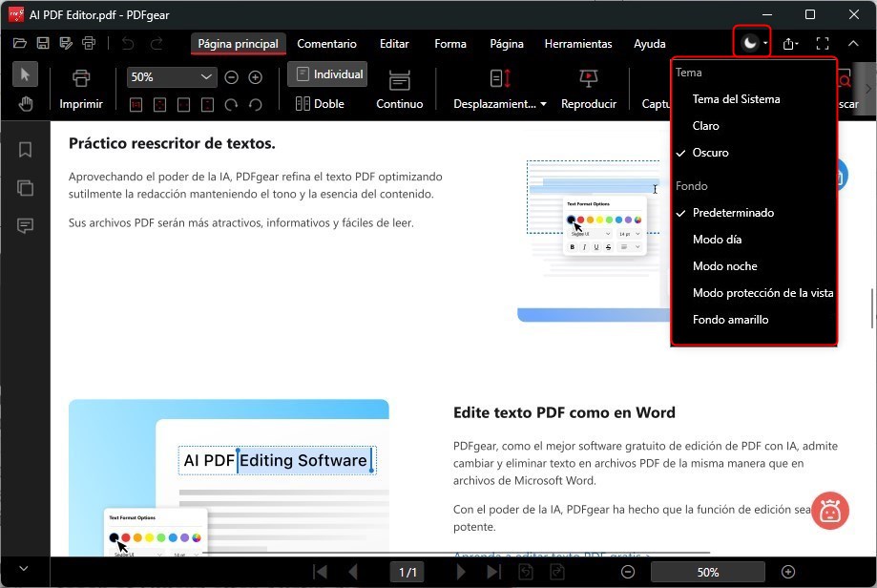877x588 pixels.
Task: Toggle Continuo scrolling mode
Action: coord(399,89)
